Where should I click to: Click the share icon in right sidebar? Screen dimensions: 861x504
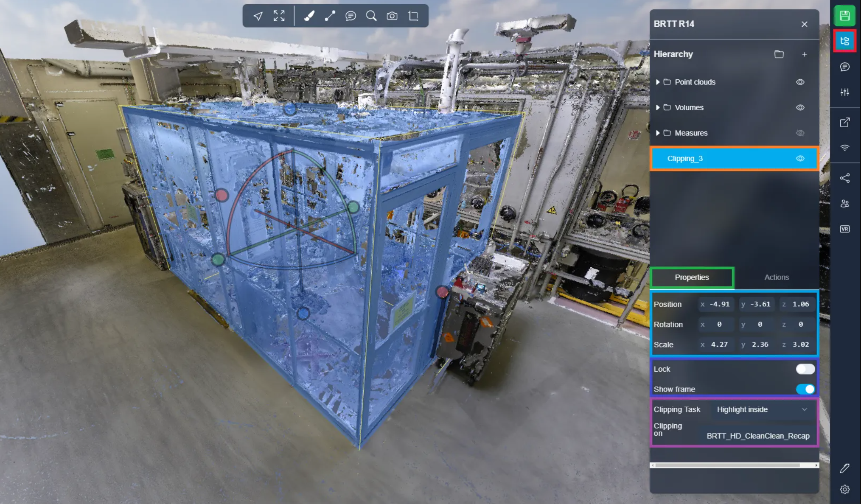point(844,178)
